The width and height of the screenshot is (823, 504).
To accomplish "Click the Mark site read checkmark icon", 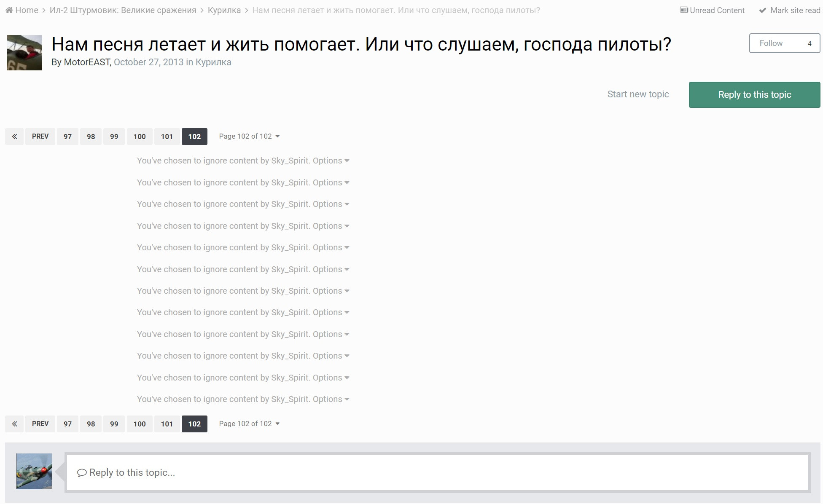I will point(762,10).
